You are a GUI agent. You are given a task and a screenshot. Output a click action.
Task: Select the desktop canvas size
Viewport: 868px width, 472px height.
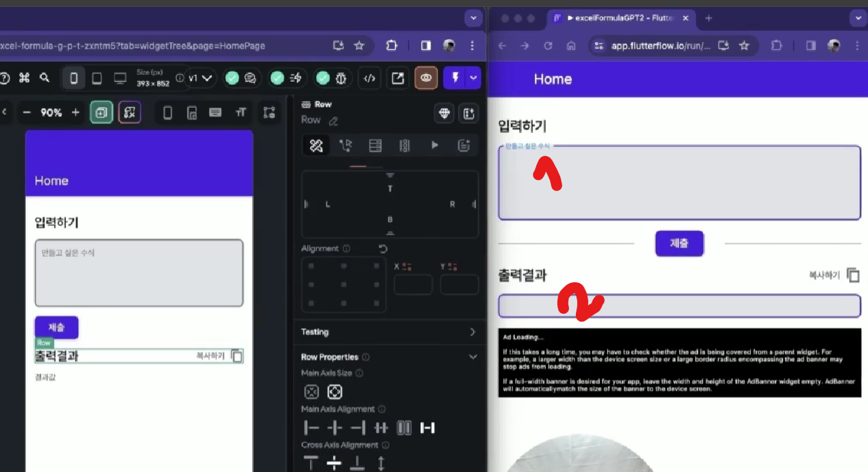click(x=120, y=79)
